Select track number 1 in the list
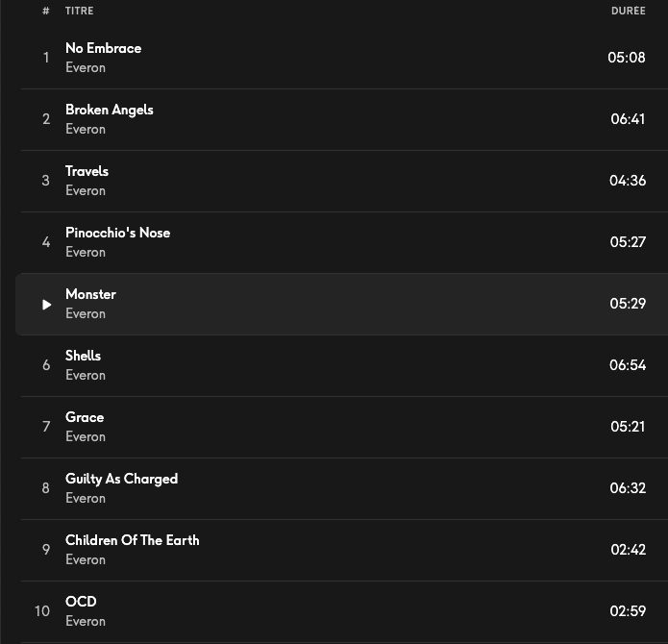Screen dimensions: 668x644 [46, 58]
